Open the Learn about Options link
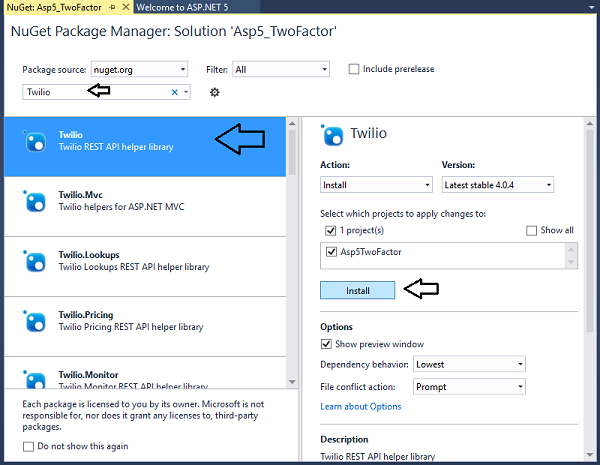The image size is (600, 465). point(360,406)
